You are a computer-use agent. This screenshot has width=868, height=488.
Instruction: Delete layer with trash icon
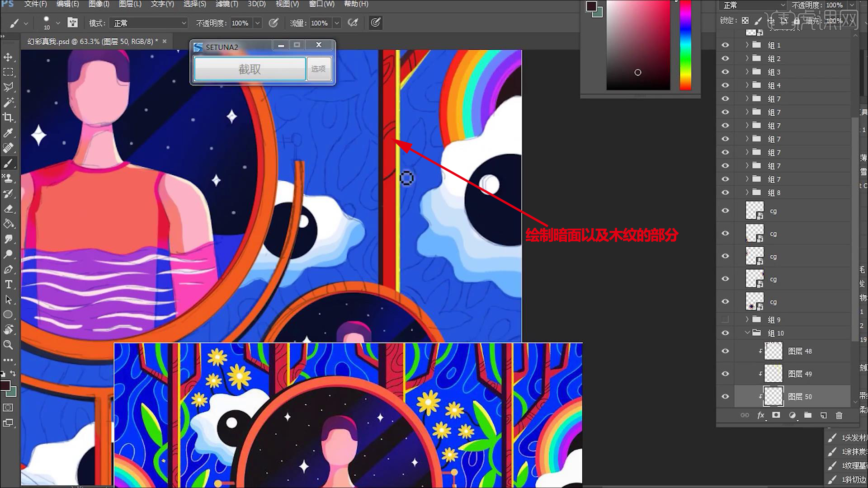point(839,415)
